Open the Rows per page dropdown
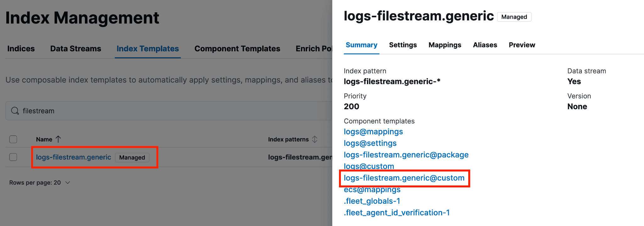 (x=39, y=182)
